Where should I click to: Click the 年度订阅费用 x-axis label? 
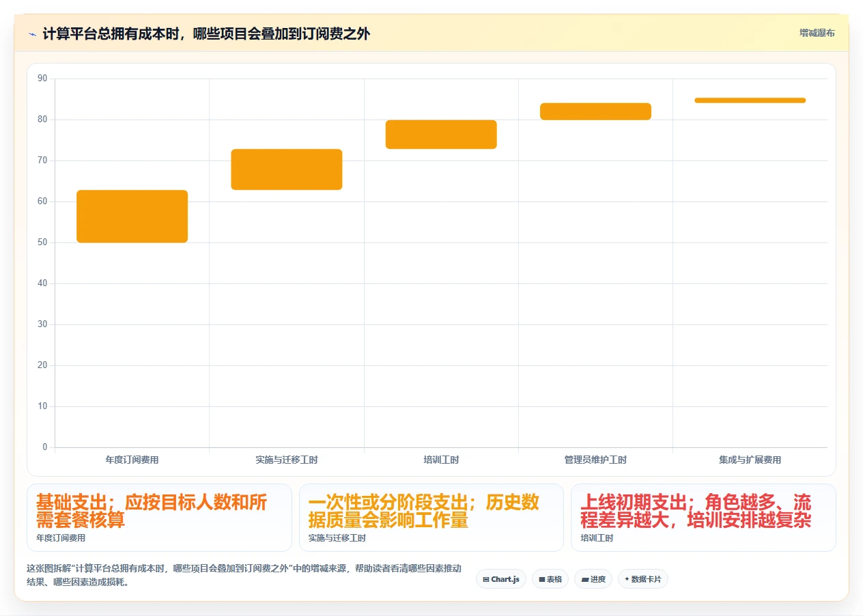coord(132,460)
